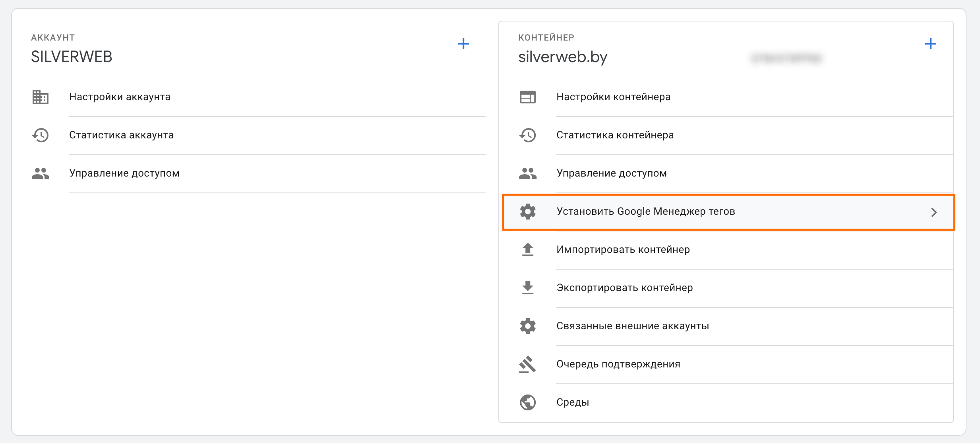Screen dimensions: 980x443
Task: Click the web layout icon beside Настройки контейнера
Action: (x=527, y=97)
